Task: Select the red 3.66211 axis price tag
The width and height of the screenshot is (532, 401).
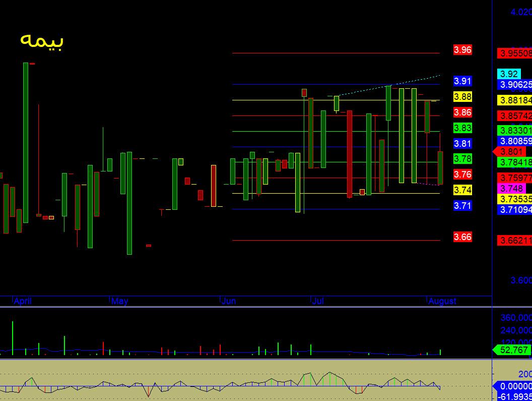Action: [x=515, y=241]
